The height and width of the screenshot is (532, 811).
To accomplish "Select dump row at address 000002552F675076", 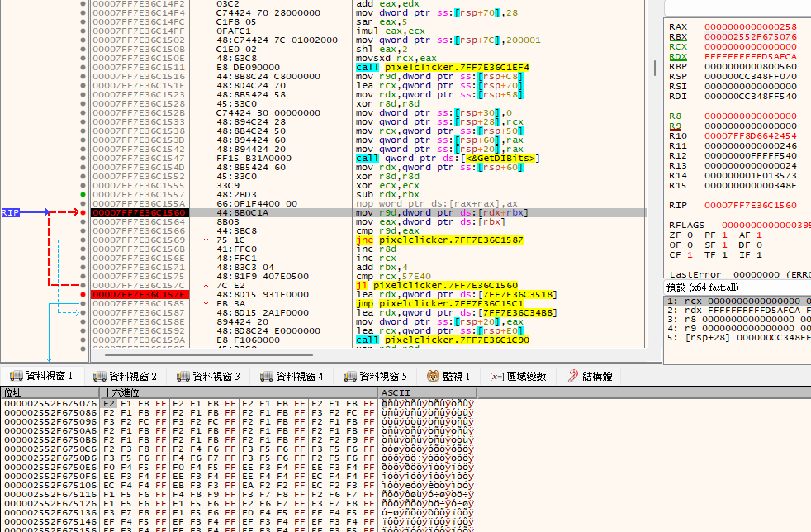I will [x=239, y=404].
